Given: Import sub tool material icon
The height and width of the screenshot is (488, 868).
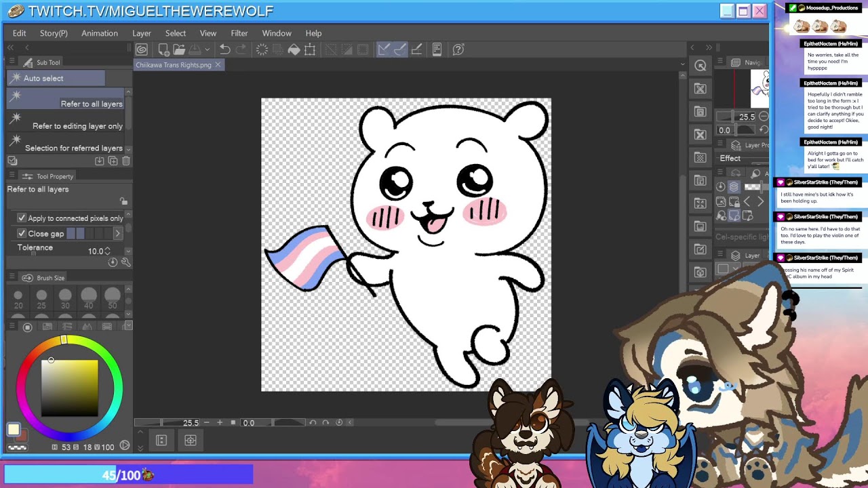Looking at the screenshot, I should [x=100, y=161].
